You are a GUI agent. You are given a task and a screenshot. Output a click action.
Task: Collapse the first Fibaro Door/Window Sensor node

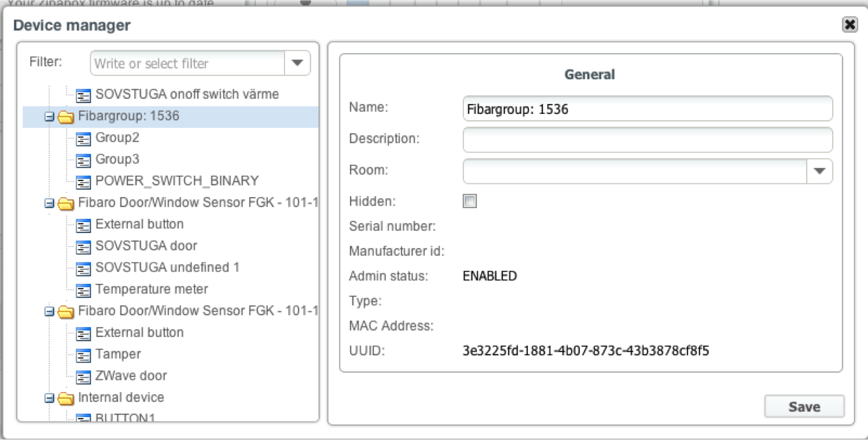[x=49, y=204]
